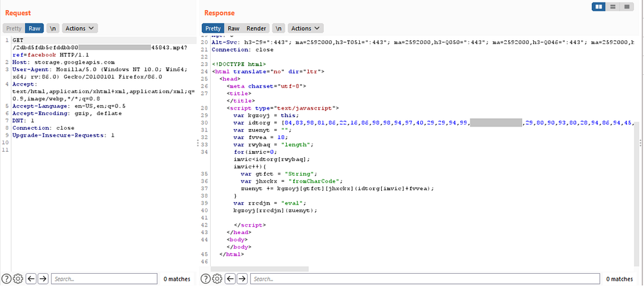The width and height of the screenshot is (644, 287).
Task: Select Render tab in Response panel
Action: click(257, 28)
